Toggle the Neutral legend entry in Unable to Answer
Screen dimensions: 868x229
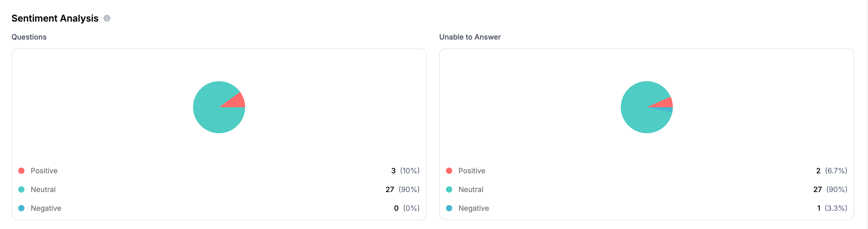coord(471,189)
